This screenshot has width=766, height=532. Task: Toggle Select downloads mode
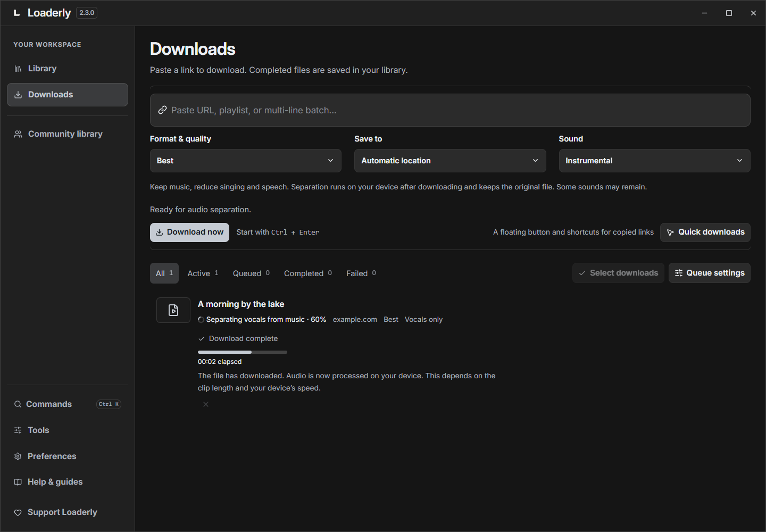(618, 273)
